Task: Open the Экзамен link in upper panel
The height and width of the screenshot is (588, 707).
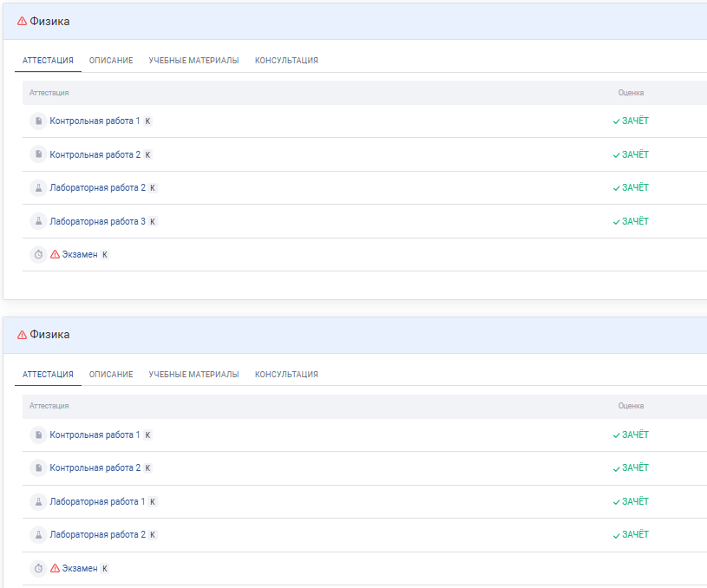Action: 80,255
